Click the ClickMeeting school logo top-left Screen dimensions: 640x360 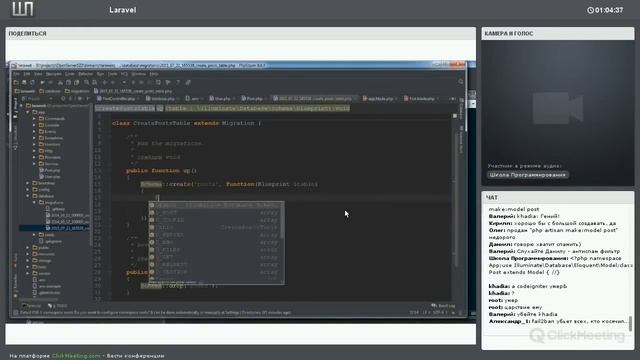[23, 9]
